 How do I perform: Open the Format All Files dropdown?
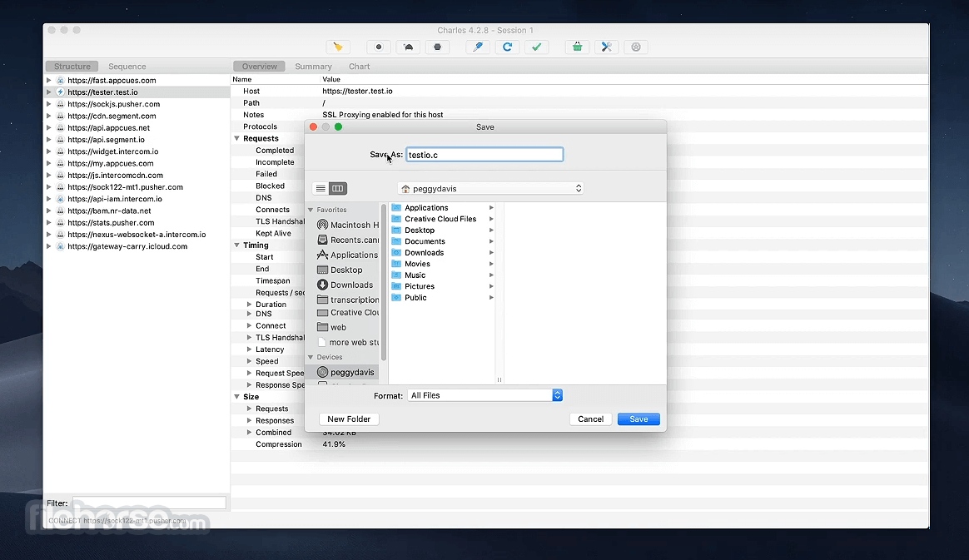(x=485, y=395)
